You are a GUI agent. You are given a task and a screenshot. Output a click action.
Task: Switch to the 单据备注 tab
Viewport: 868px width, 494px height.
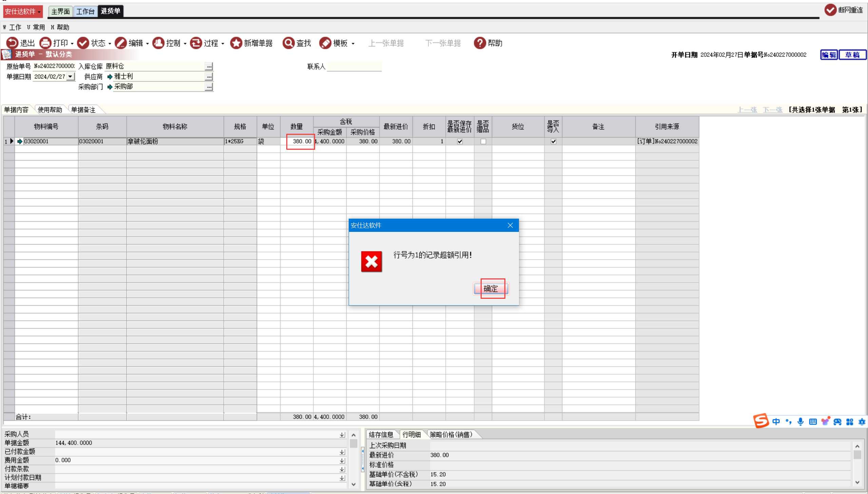(x=83, y=110)
